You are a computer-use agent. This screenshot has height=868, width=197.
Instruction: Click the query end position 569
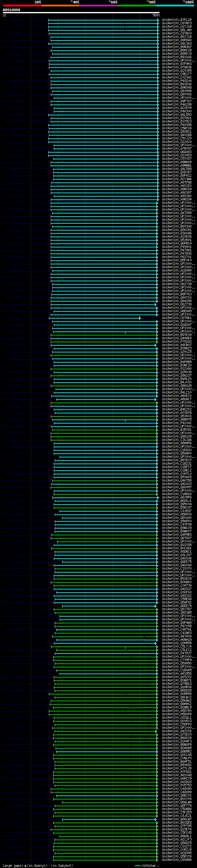155,15
